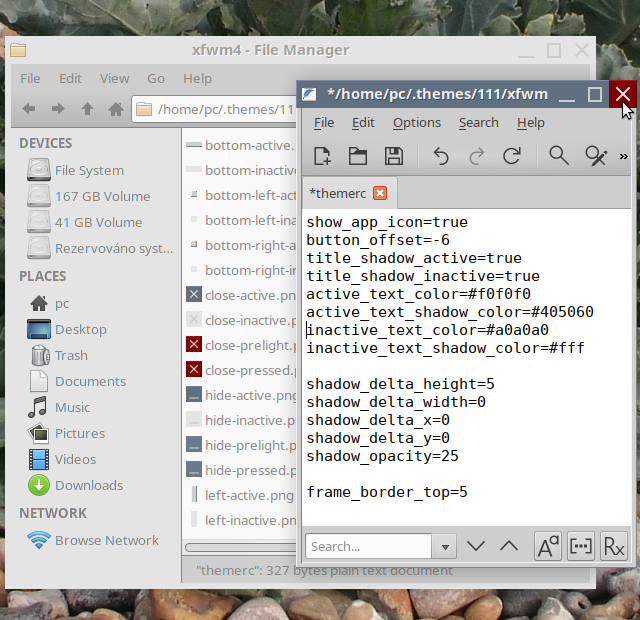Create a new document in the text editor
The image size is (640, 620).
click(323, 155)
